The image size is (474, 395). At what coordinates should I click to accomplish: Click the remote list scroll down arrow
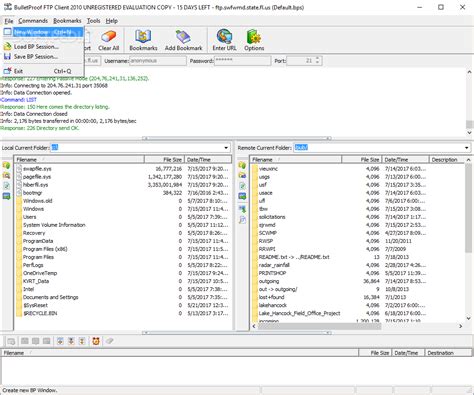coord(468,318)
